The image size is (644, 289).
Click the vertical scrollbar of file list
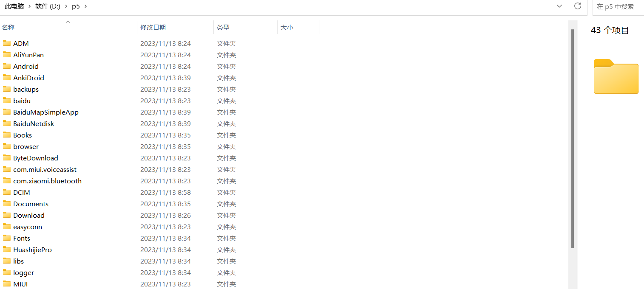point(573,138)
